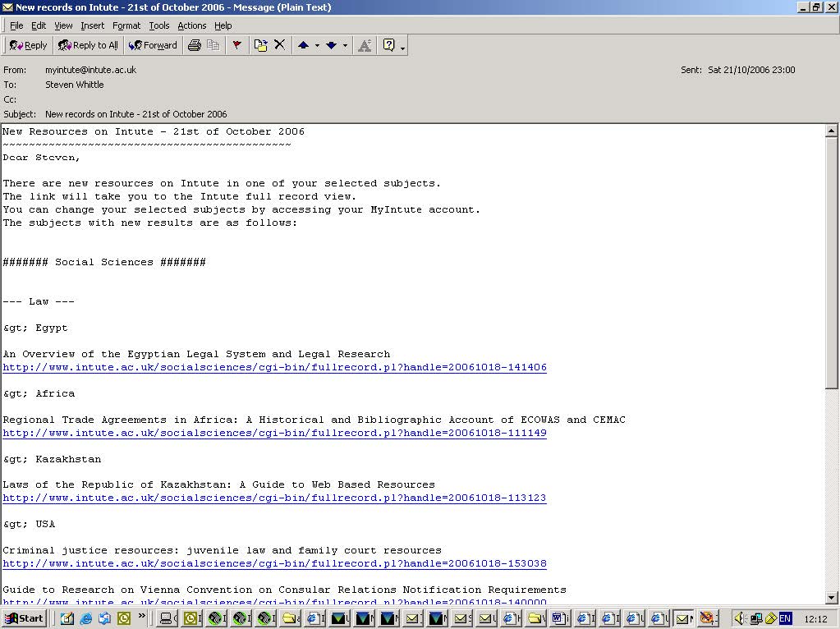This screenshot has width=840, height=629.
Task: Open the File menu
Action: 16,25
